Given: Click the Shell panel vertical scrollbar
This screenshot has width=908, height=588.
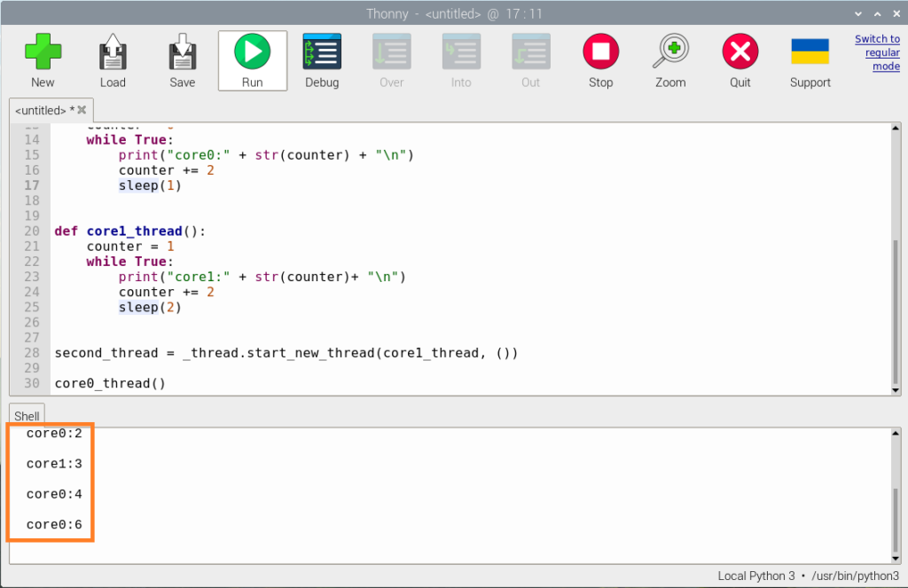Looking at the screenshot, I should coord(895,519).
